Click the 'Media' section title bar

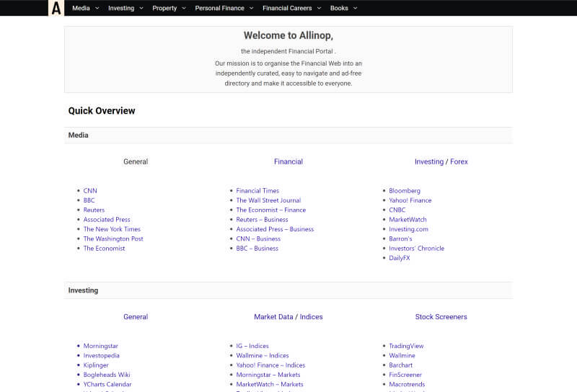point(288,135)
